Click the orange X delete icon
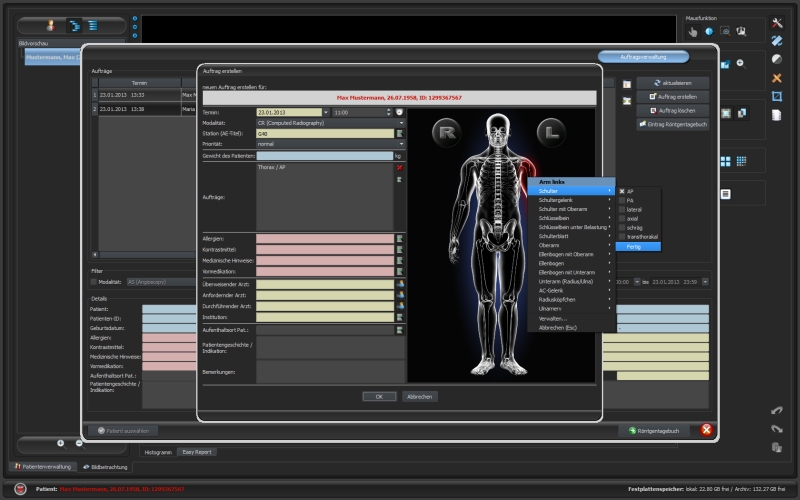 pos(776,78)
